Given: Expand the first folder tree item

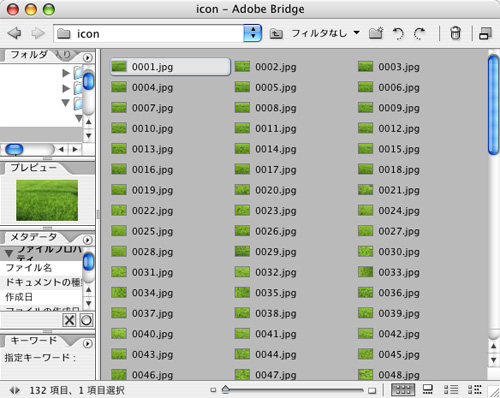Looking at the screenshot, I should click(66, 73).
